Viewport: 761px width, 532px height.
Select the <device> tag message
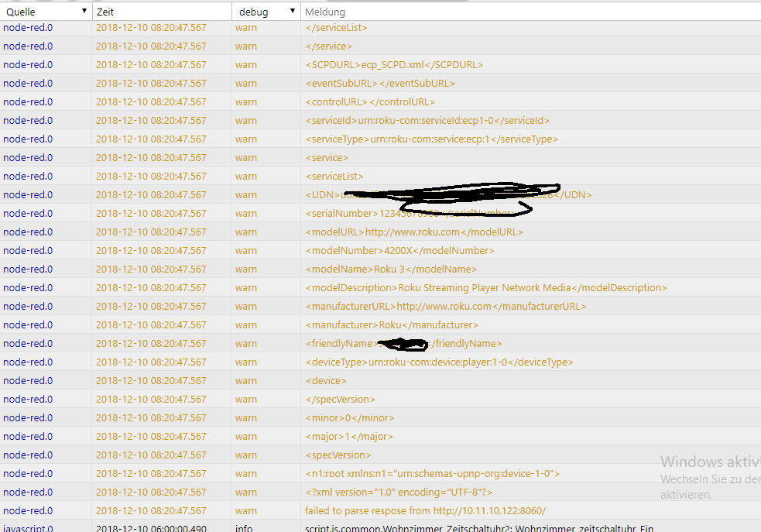(326, 380)
